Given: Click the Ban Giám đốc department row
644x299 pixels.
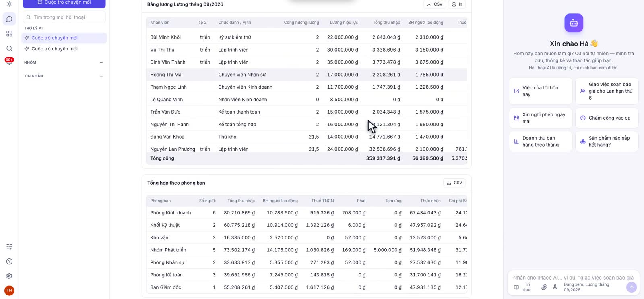Looking at the screenshot, I should coord(307,287).
